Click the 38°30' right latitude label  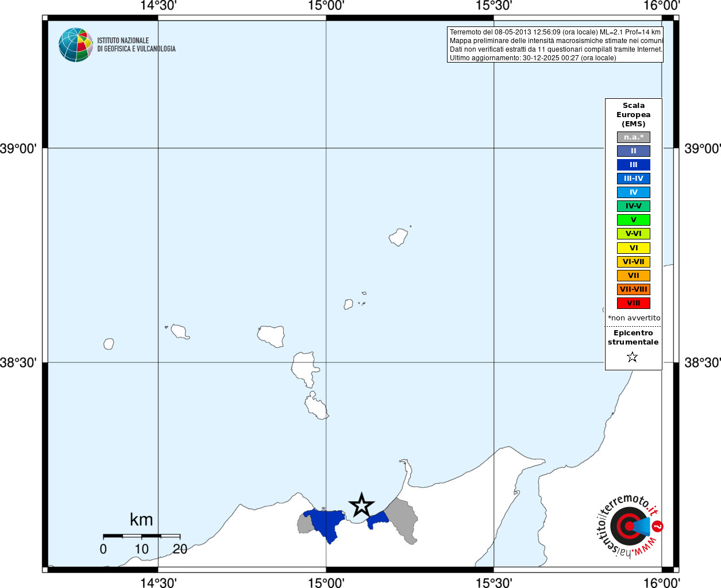[702, 363]
